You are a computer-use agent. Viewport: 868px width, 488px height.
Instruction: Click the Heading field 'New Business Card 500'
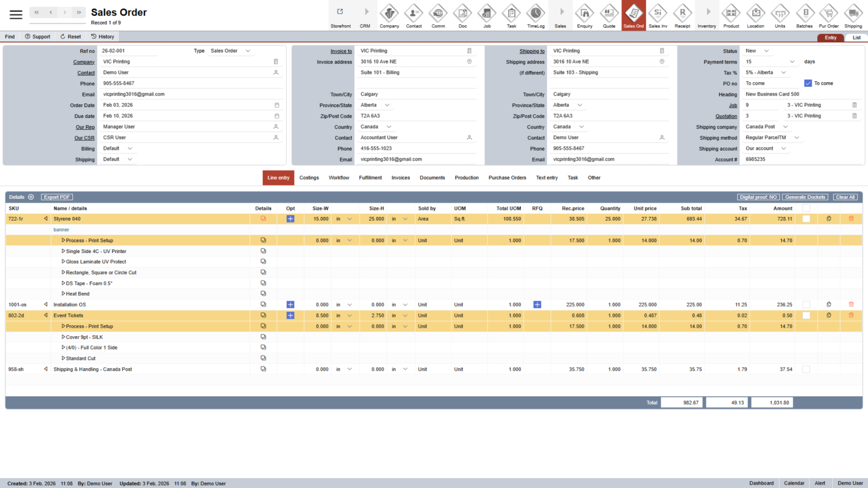tap(801, 95)
